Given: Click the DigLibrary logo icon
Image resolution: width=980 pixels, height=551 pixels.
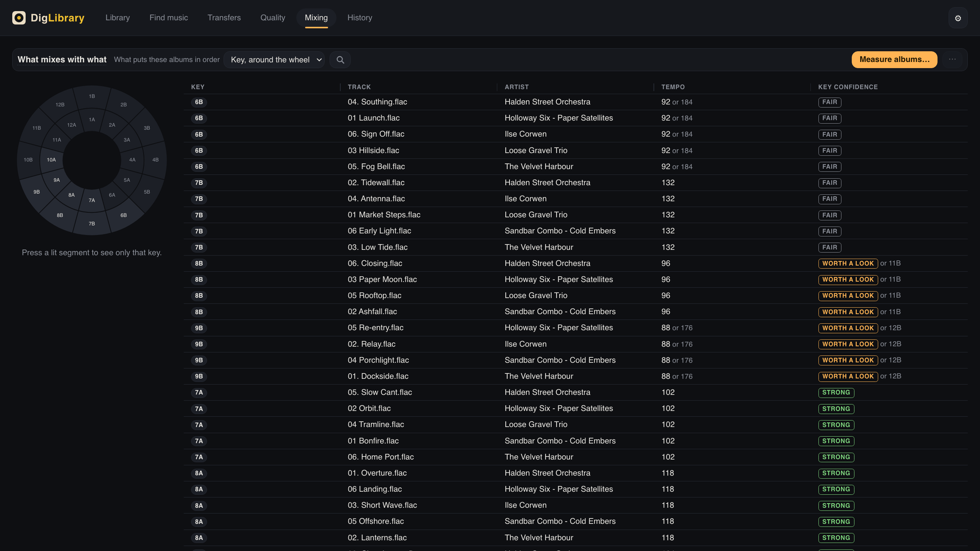Looking at the screenshot, I should 19,18.
